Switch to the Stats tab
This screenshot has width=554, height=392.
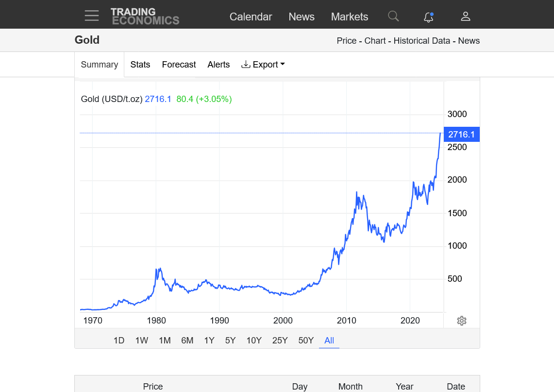click(140, 65)
